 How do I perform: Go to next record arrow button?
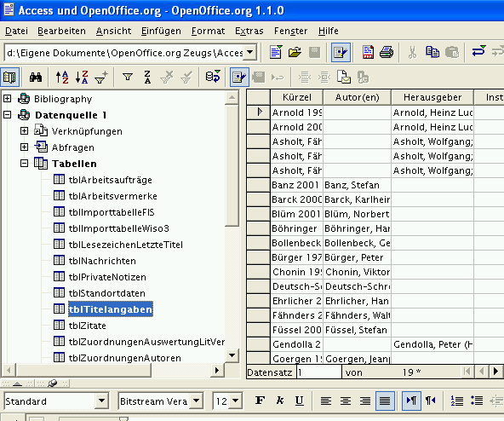coord(495,372)
